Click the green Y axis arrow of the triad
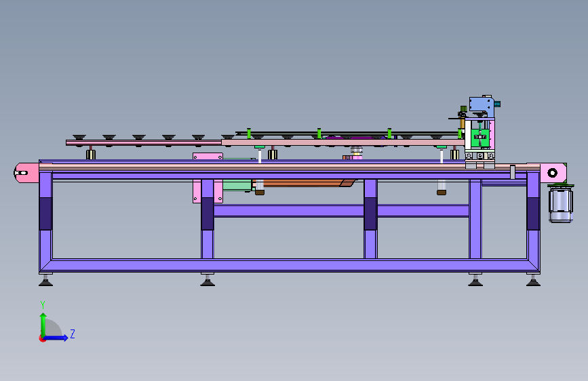The width and height of the screenshot is (588, 381). [x=43, y=325]
